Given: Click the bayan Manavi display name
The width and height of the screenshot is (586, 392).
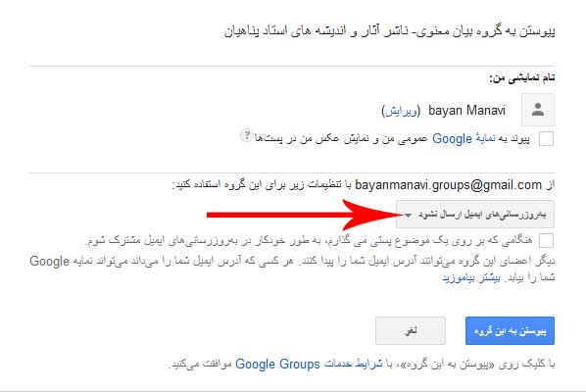Looking at the screenshot, I should (x=466, y=110).
